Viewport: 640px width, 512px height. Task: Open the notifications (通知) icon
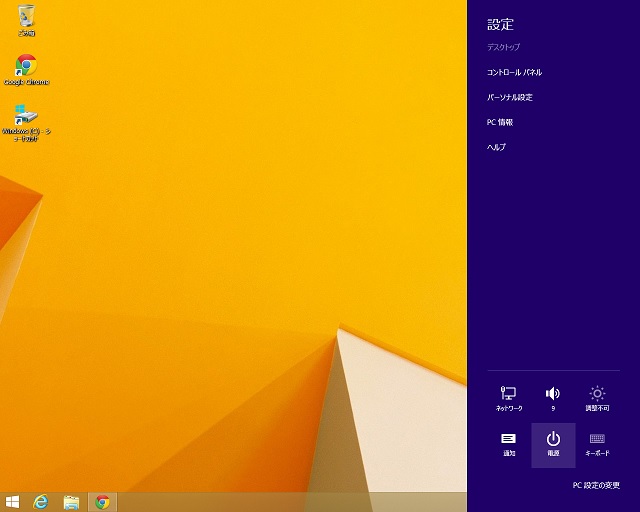(509, 444)
